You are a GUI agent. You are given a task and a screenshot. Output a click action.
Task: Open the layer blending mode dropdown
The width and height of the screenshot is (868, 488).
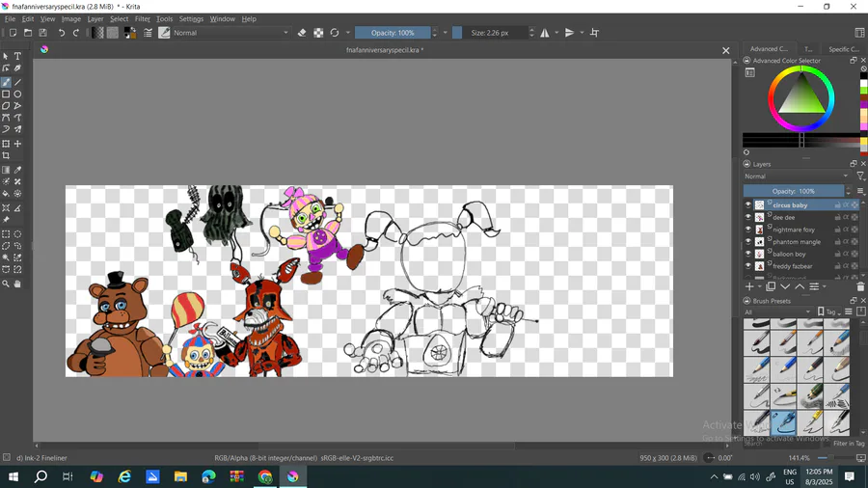pyautogui.click(x=796, y=176)
